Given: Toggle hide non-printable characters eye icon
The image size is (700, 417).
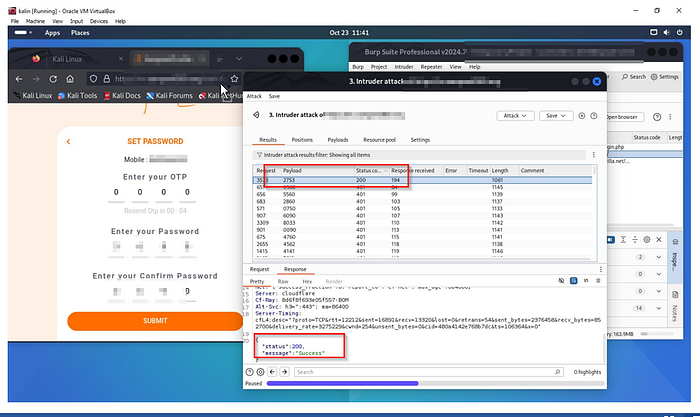Looking at the screenshot, I should 561,280.
